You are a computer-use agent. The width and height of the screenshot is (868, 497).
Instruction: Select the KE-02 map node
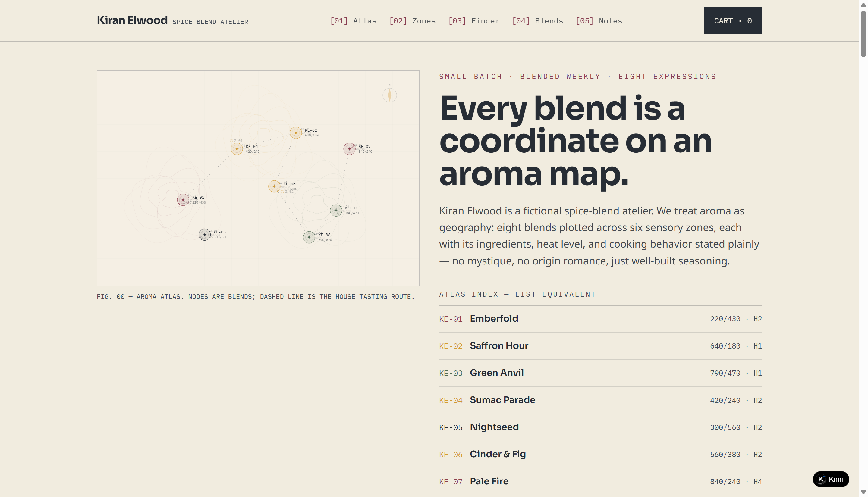pos(296,133)
